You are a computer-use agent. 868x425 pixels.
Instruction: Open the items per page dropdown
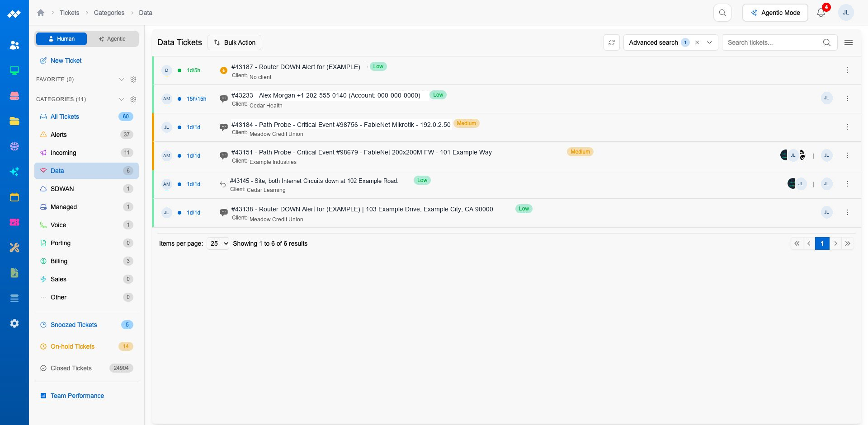pos(218,243)
